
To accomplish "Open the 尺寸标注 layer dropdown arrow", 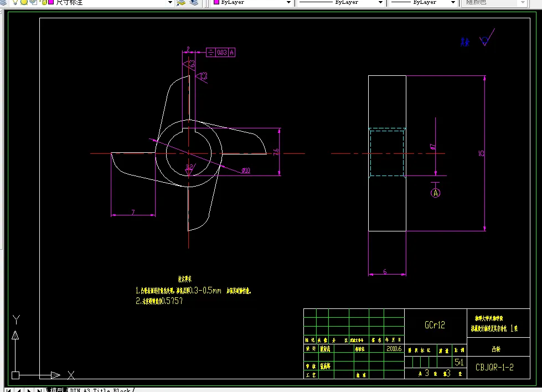I will coord(170,2).
